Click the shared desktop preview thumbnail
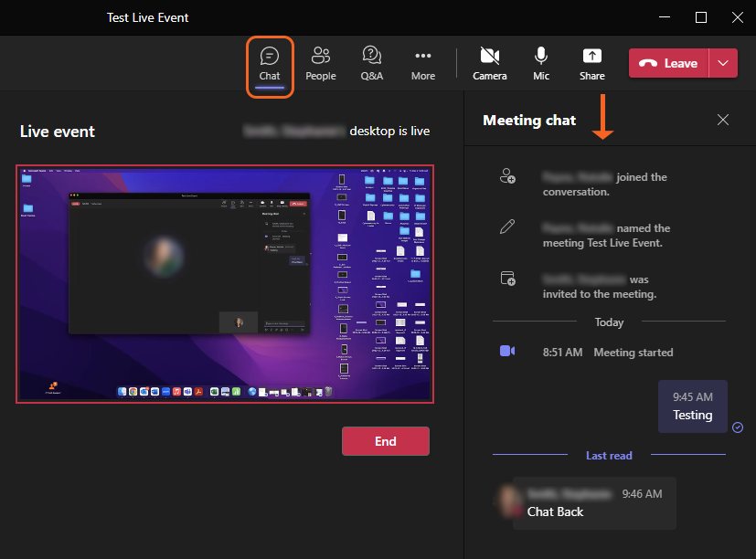 pos(225,284)
